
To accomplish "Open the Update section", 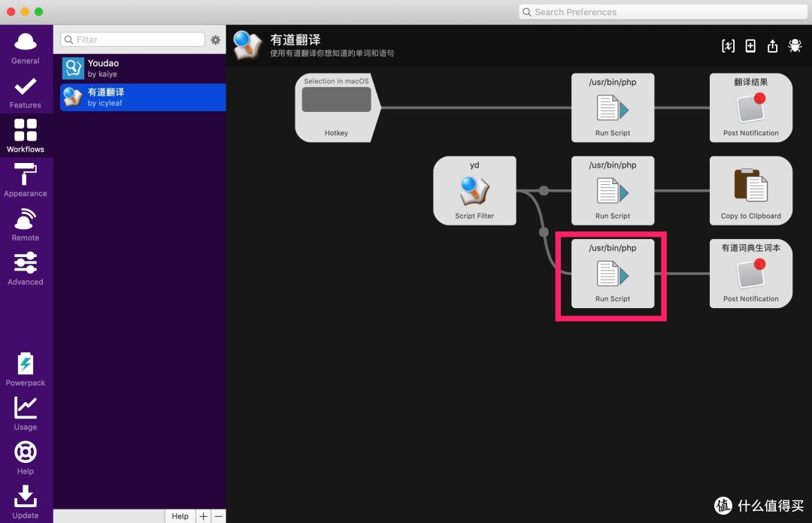I will (x=26, y=502).
